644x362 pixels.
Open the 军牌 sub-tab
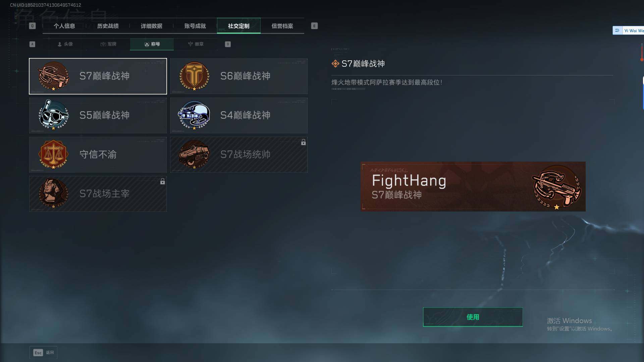coord(108,44)
